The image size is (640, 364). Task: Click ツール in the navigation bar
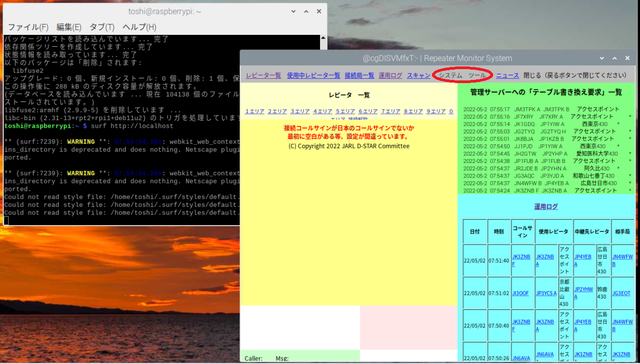pos(477,75)
